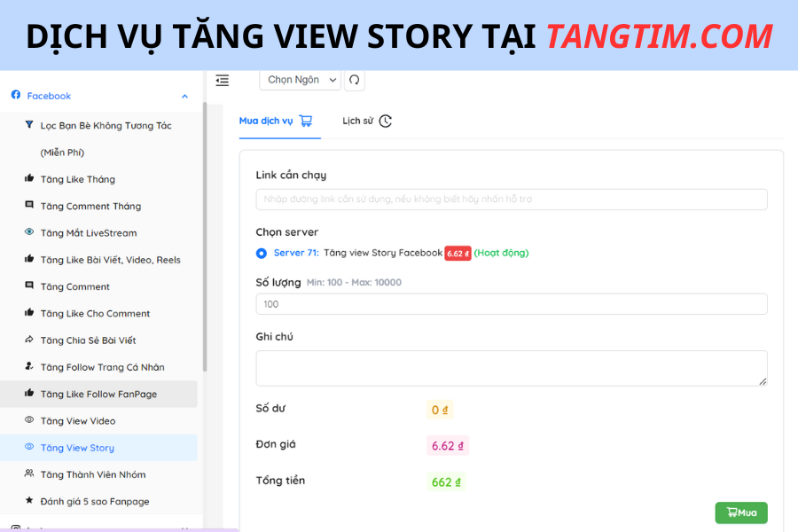Image resolution: width=798 pixels, height=532 pixels.
Task: Click the group icon beside Tăng Thành Viên Nhóm
Action: coord(29,473)
